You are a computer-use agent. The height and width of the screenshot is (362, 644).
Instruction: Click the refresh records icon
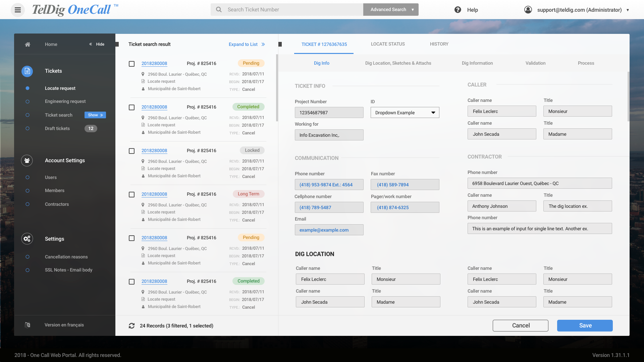pos(131,326)
